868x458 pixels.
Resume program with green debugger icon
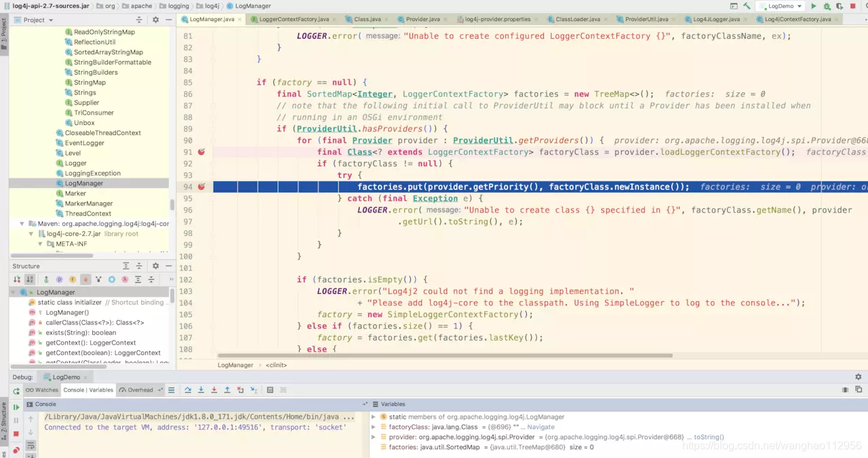click(16, 407)
